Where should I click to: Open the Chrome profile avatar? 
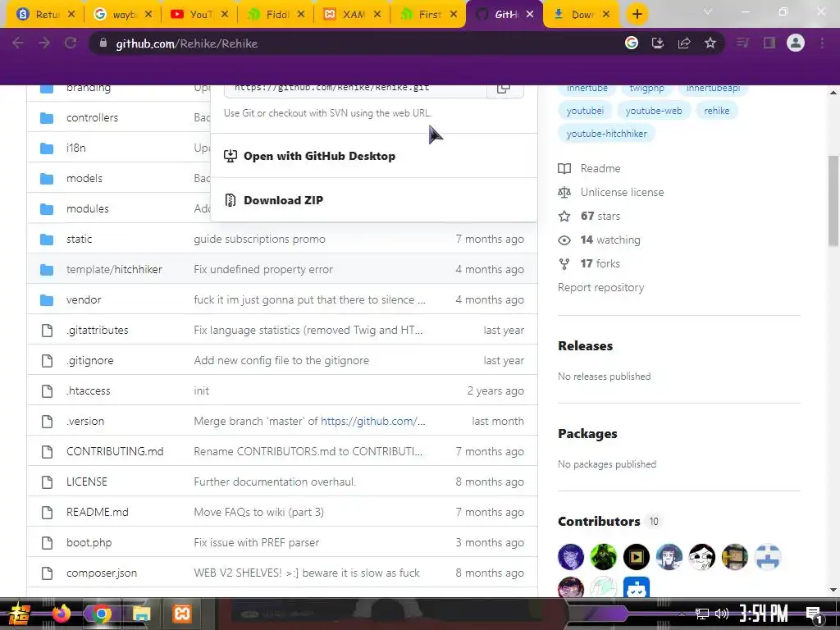(x=796, y=43)
